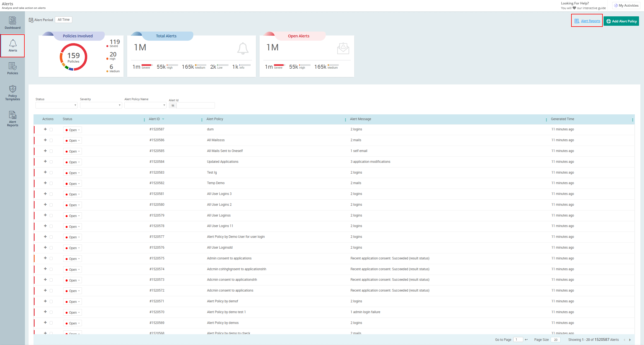Image resolution: width=644 pixels, height=345 pixels.
Task: Click the Open Alerts envelope icon
Action: point(343,48)
